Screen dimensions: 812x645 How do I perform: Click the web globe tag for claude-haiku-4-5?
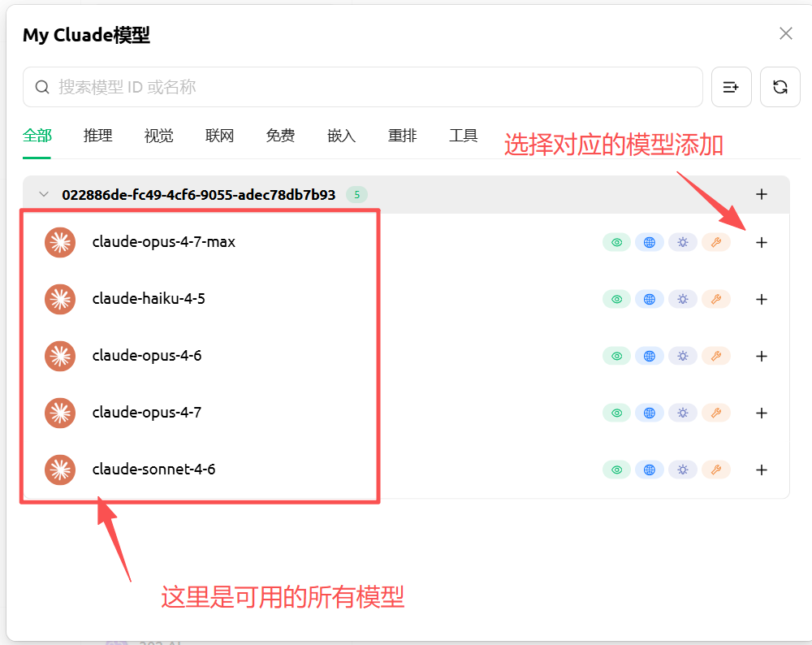point(650,300)
